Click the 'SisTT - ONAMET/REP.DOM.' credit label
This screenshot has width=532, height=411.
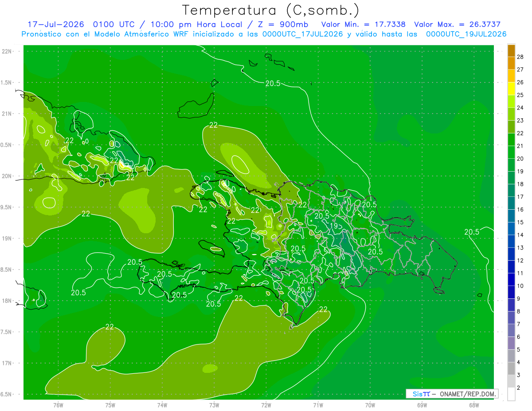(452, 394)
